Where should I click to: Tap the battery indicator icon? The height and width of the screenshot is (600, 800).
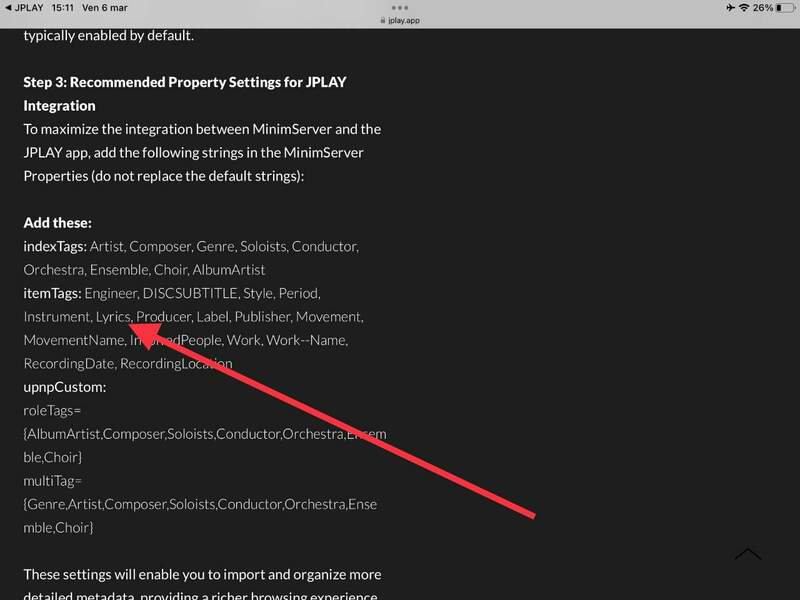click(785, 8)
